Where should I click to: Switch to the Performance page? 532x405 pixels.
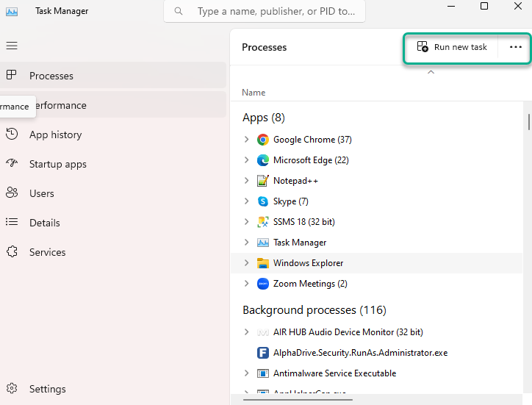(x=113, y=105)
